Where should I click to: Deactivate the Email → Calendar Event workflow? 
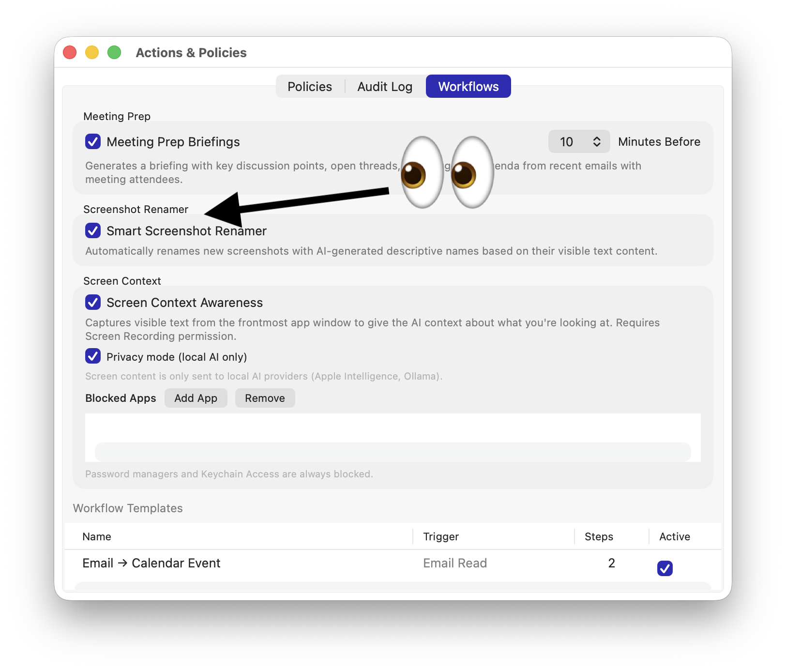665,568
